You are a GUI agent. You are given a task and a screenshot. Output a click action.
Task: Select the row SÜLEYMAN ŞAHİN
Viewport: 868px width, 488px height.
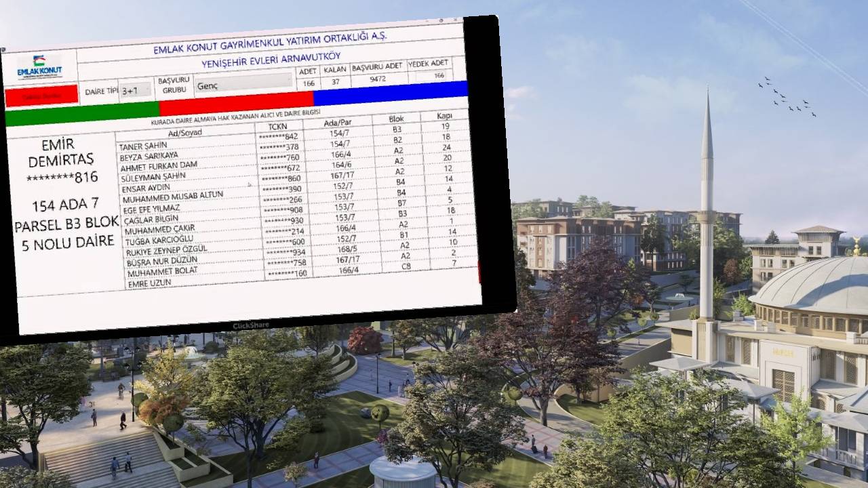click(x=295, y=167)
